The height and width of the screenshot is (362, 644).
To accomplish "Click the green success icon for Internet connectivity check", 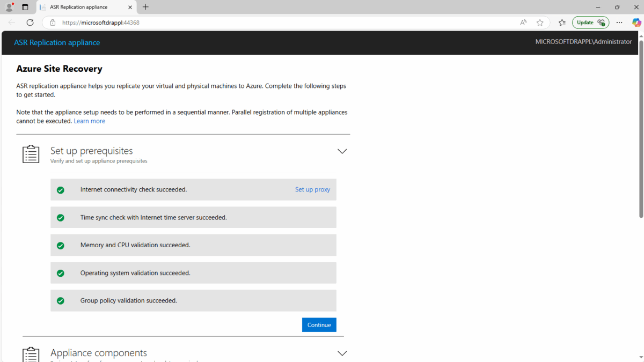I will [61, 189].
